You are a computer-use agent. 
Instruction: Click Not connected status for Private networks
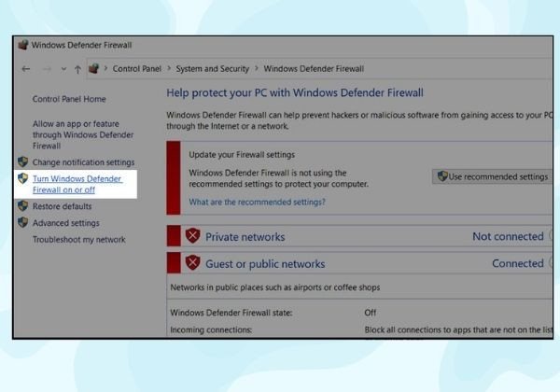coord(508,236)
